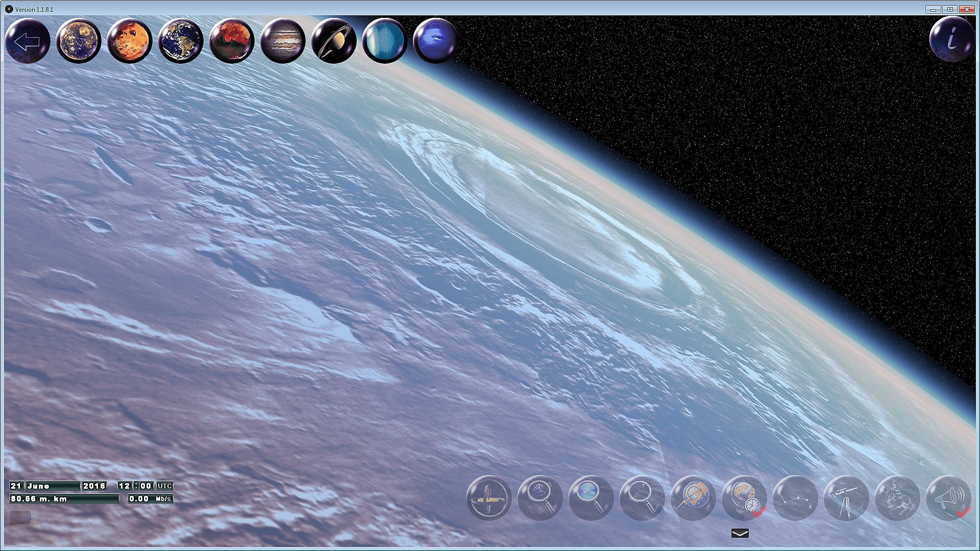The height and width of the screenshot is (551, 980).
Task: Toggle the sound megaphone option
Action: [948, 497]
